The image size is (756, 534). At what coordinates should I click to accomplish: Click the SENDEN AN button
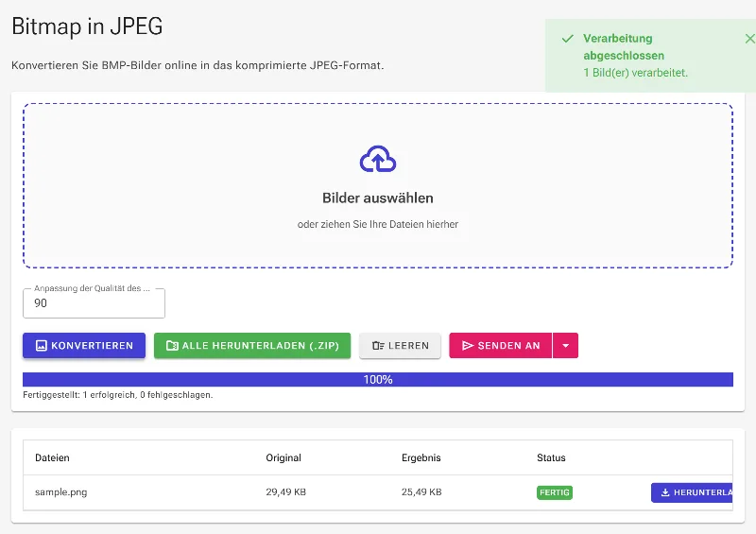point(501,345)
